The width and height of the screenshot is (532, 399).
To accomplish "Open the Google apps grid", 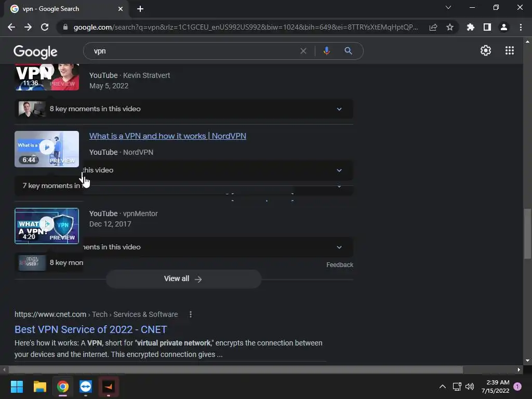I will [x=510, y=50].
